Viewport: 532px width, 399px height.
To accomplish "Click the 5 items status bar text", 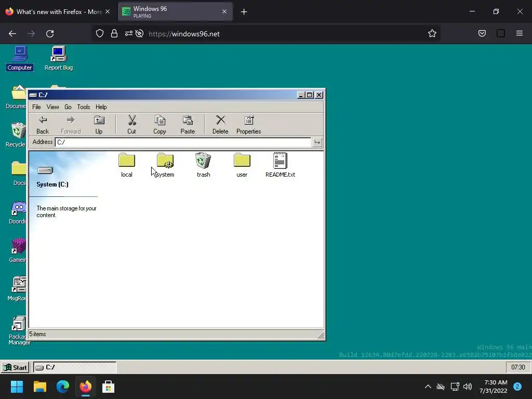I will [37, 334].
